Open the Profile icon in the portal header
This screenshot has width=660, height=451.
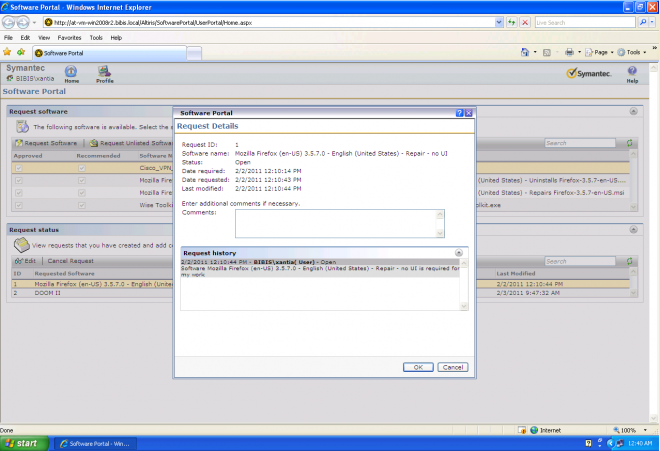[x=104, y=74]
